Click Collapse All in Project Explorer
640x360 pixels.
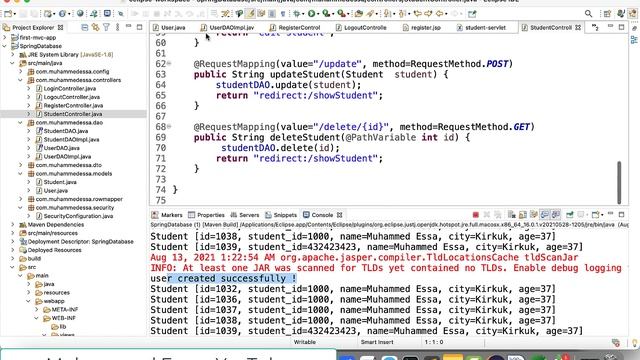[x=84, y=27]
